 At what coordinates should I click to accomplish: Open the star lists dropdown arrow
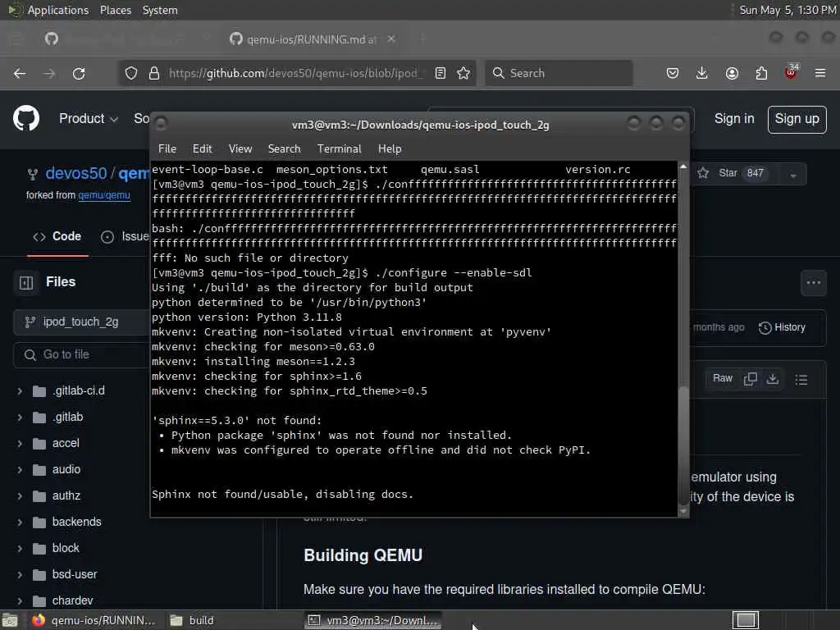click(793, 174)
